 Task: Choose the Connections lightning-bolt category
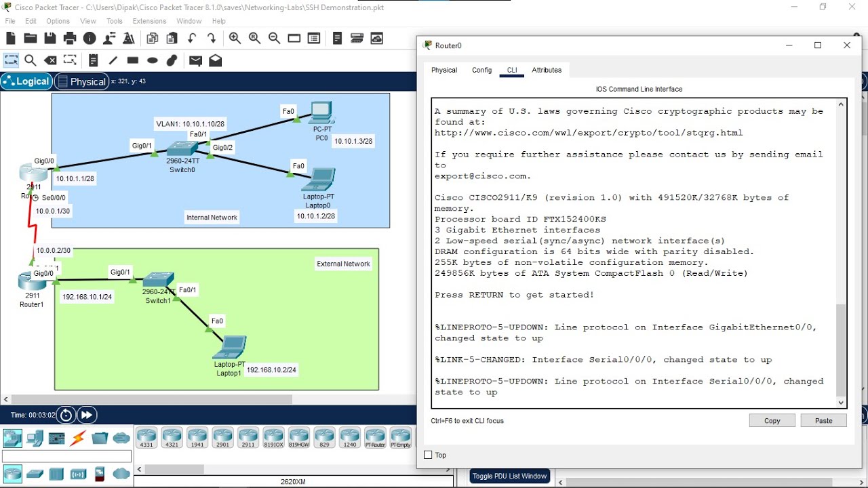[x=78, y=438]
